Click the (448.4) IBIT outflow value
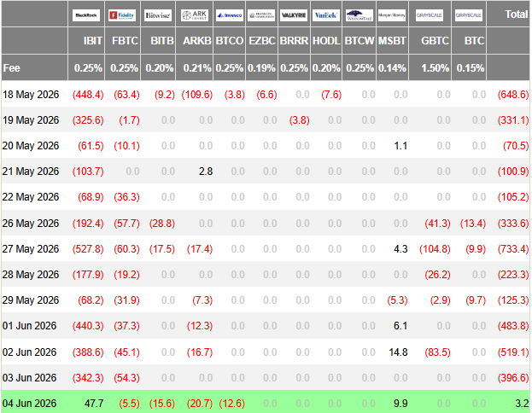 88,94
